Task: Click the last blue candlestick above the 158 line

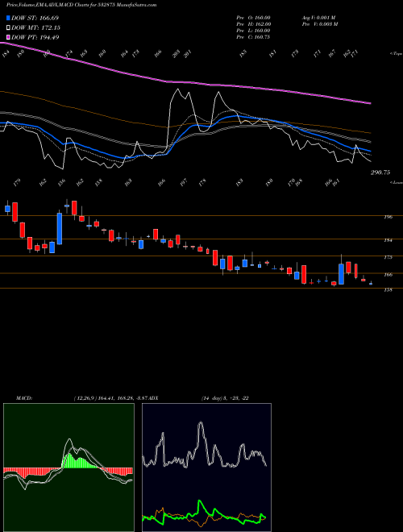Action: click(x=371, y=284)
